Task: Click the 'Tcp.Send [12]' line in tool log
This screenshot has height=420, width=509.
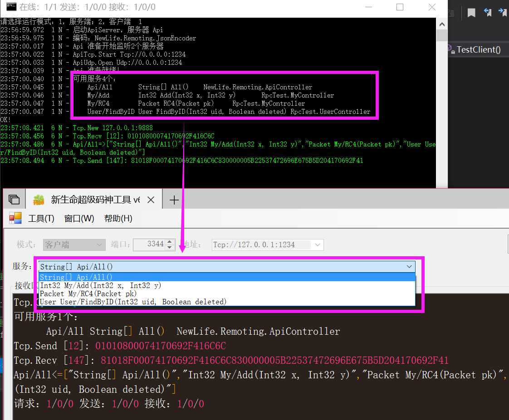Action: [x=120, y=346]
